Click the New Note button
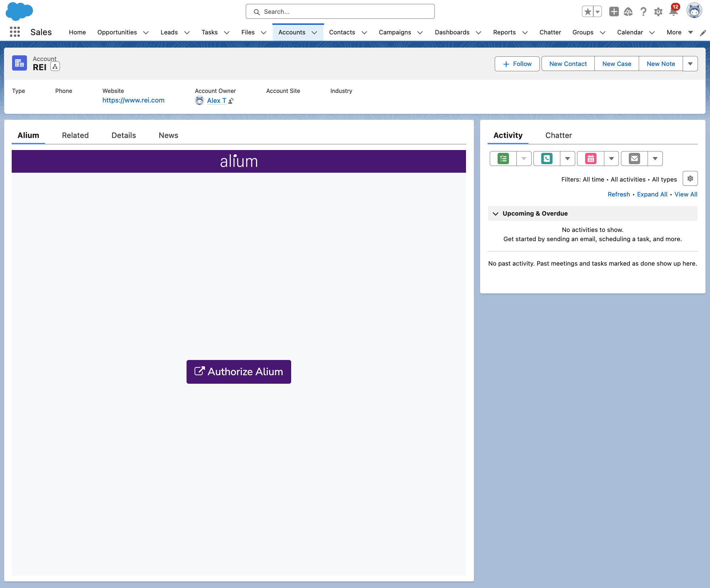Image resolution: width=710 pixels, height=588 pixels. point(661,64)
